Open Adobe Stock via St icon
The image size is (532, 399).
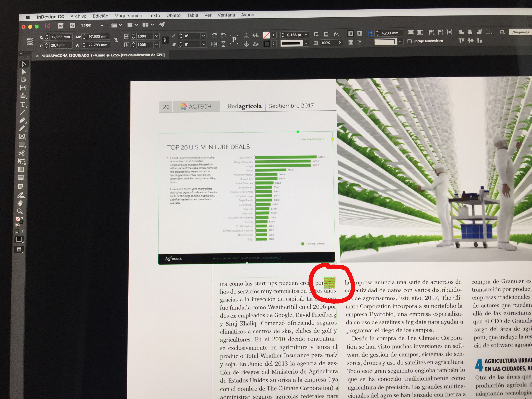click(x=72, y=25)
